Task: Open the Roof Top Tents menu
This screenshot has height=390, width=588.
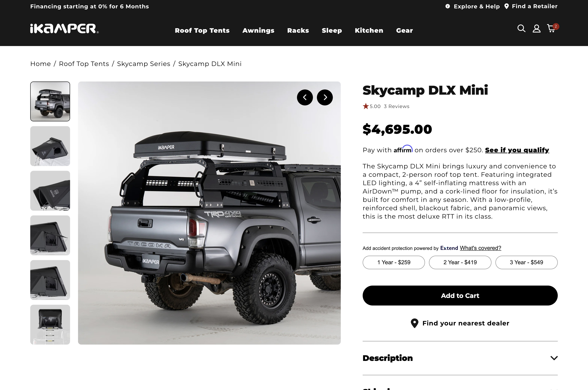Action: click(x=202, y=30)
